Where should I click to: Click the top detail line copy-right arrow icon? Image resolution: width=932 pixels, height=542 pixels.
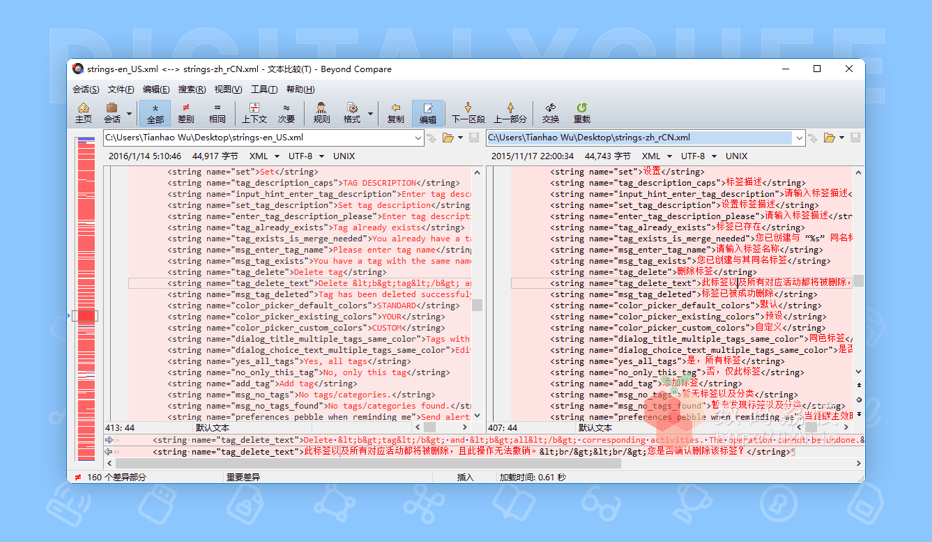tap(109, 440)
